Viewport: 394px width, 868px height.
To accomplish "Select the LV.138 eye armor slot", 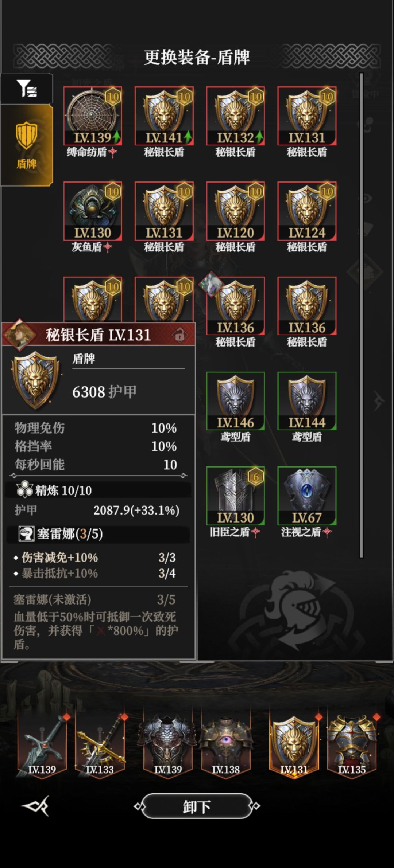I will click(226, 746).
